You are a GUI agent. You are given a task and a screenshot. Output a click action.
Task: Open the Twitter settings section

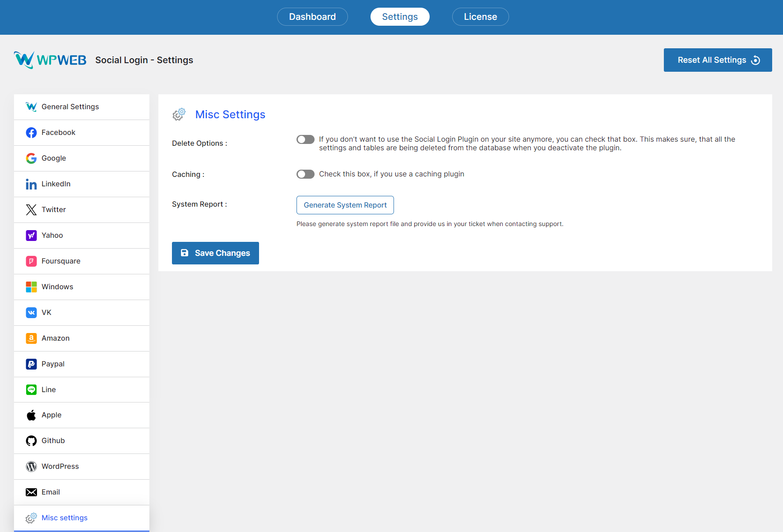tap(82, 210)
